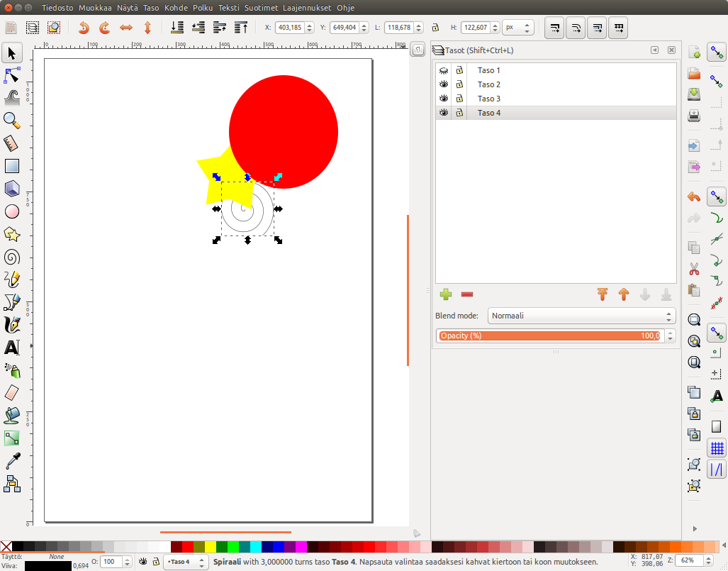
Task: Click the X coordinate input field
Action: [x=289, y=28]
